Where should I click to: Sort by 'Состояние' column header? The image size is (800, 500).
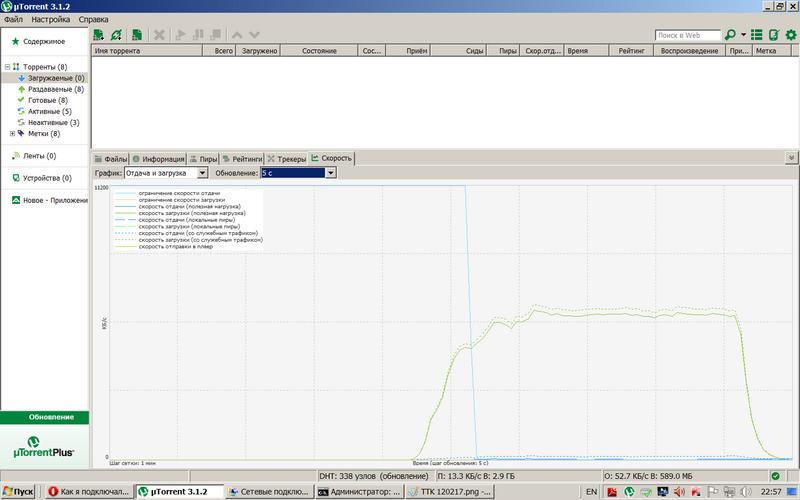[319, 51]
